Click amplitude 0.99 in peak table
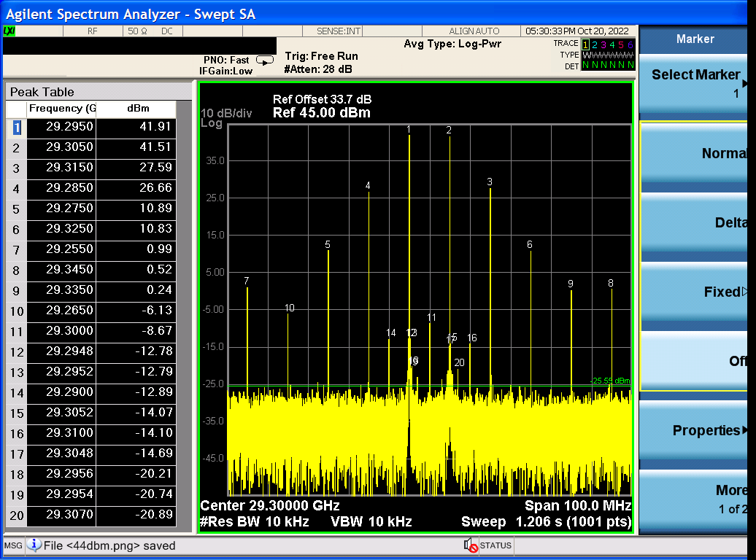 (x=159, y=249)
